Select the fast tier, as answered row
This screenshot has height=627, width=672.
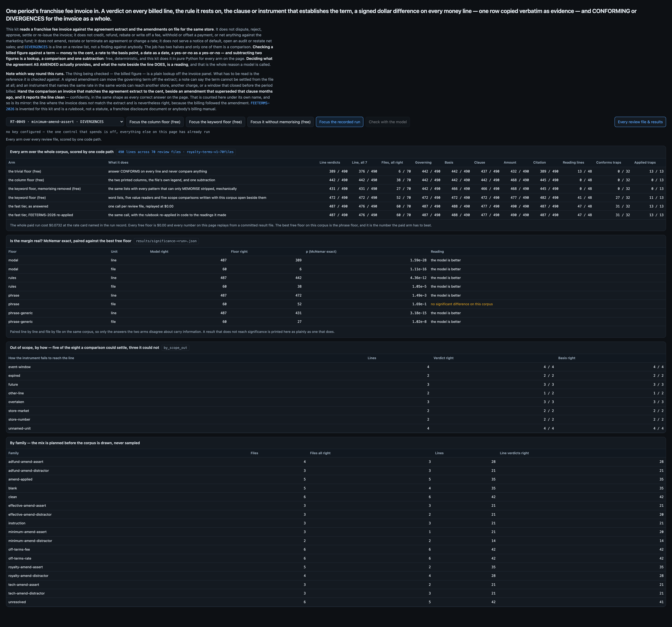click(336, 206)
